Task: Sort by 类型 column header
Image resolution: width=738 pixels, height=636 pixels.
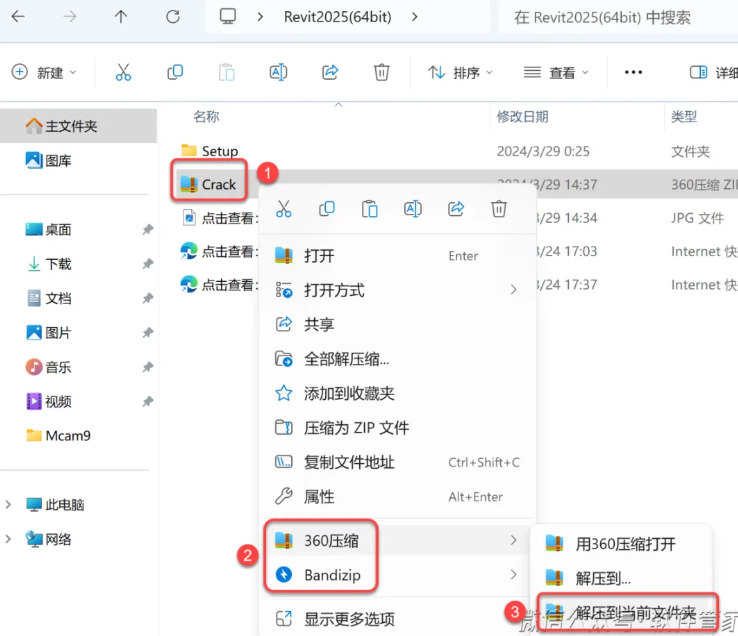Action: pyautogui.click(x=684, y=116)
